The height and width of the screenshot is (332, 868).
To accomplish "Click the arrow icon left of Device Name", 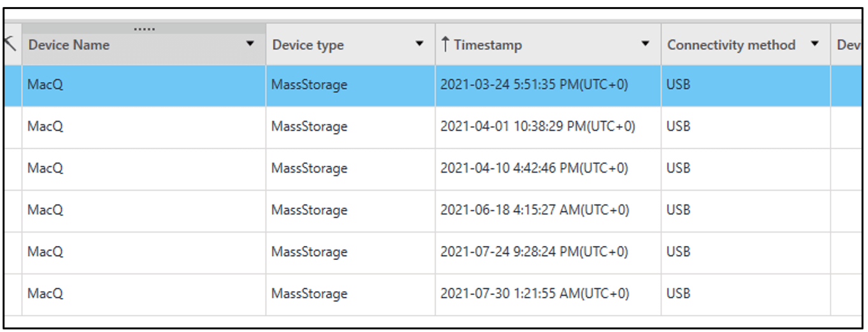I will tap(10, 43).
